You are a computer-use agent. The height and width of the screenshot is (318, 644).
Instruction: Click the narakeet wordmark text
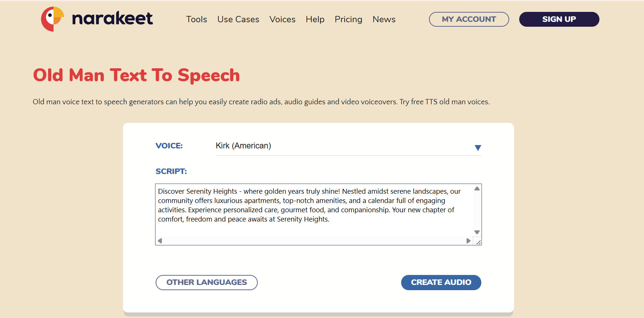click(112, 19)
